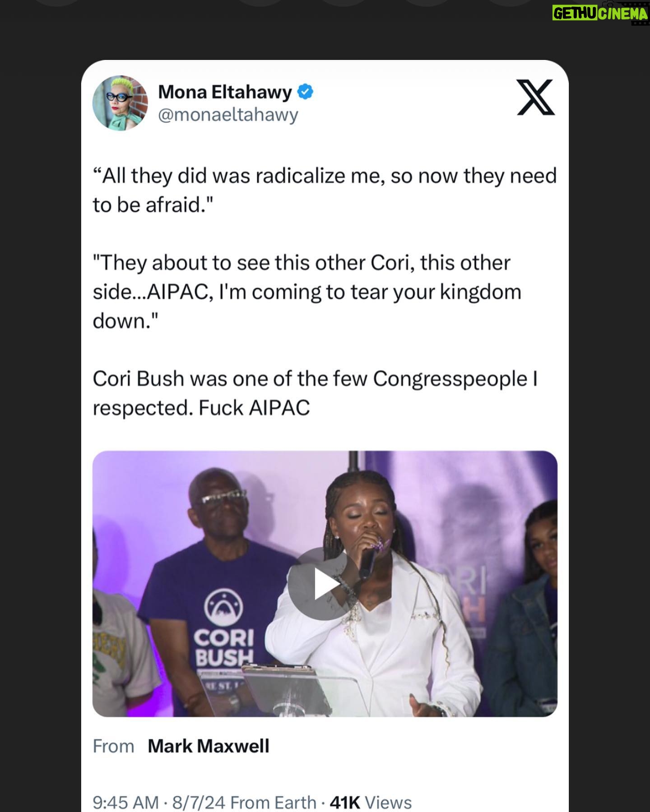Viewport: 650px width, 812px height.
Task: Click the 9:45 AM timestamp
Action: tap(125, 803)
